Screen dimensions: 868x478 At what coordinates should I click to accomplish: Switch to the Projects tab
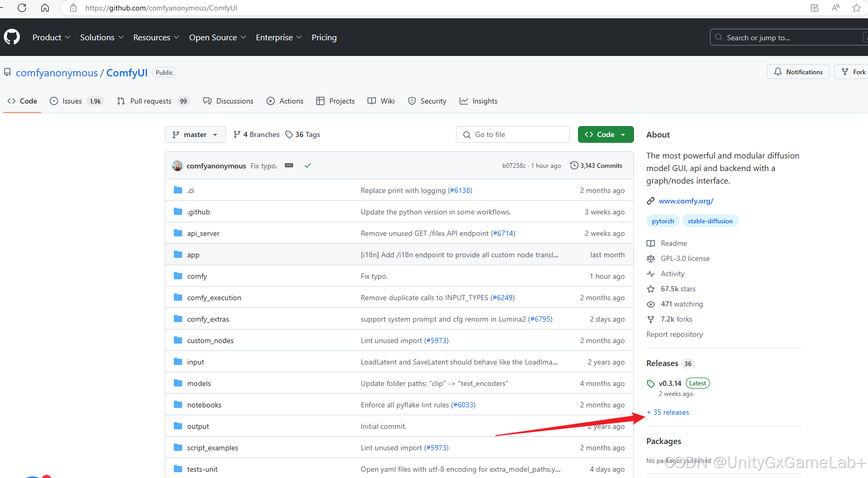(x=336, y=101)
